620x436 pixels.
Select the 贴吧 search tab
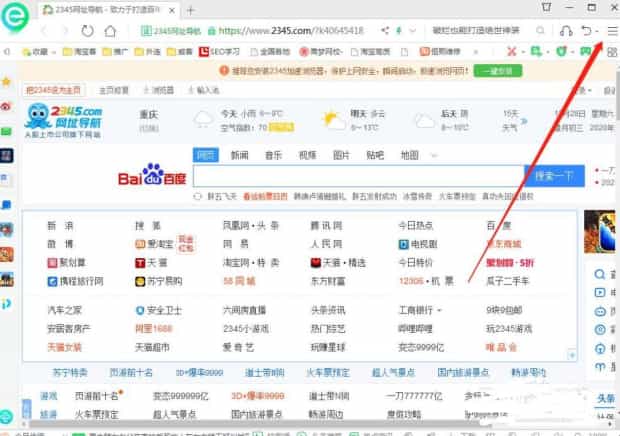375,155
